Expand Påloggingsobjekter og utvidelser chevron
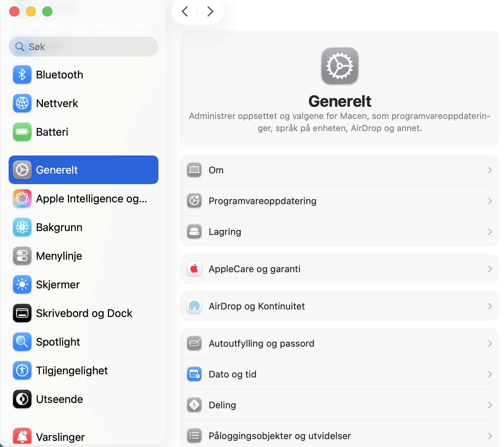 pyautogui.click(x=490, y=436)
